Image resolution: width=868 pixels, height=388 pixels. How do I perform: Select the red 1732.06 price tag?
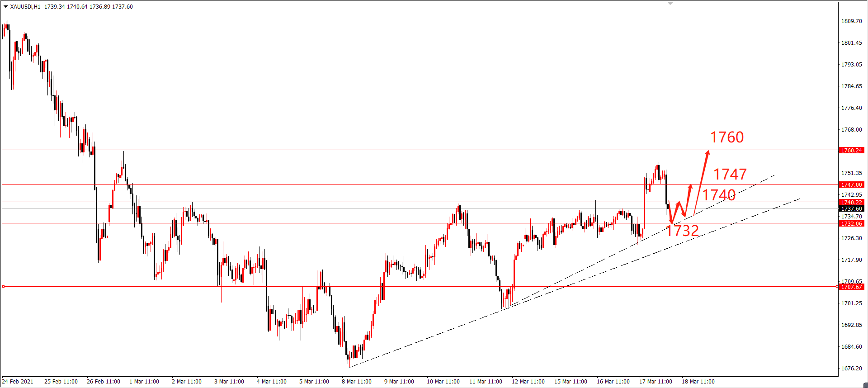click(x=852, y=223)
